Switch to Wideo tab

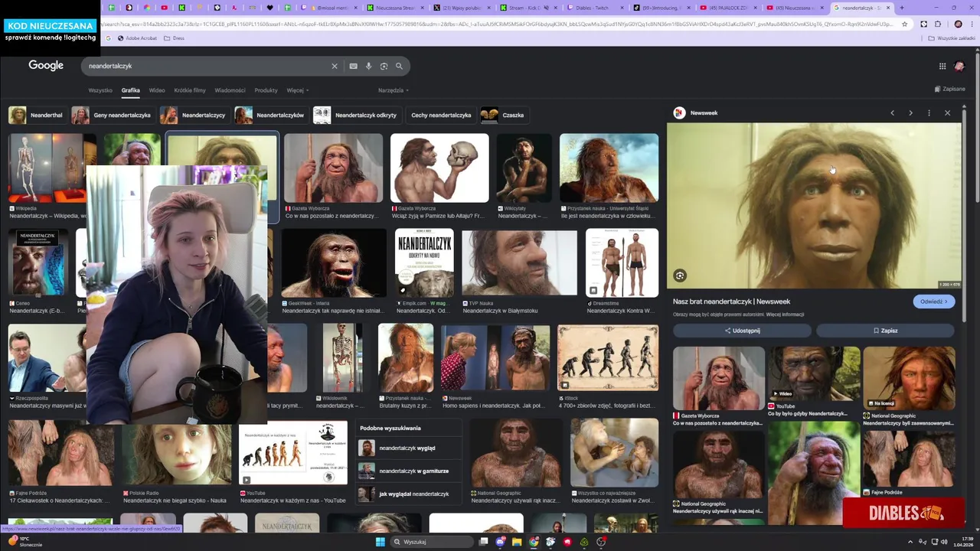[x=157, y=90]
